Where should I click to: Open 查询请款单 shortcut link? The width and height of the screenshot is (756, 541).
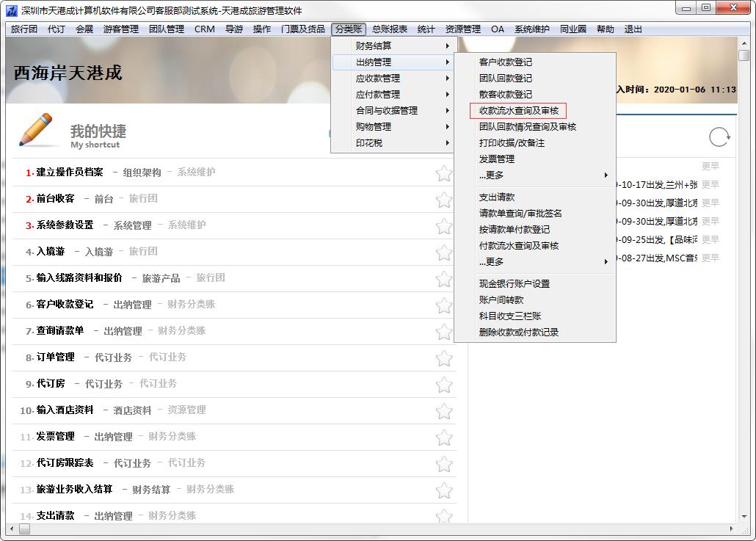(x=60, y=331)
